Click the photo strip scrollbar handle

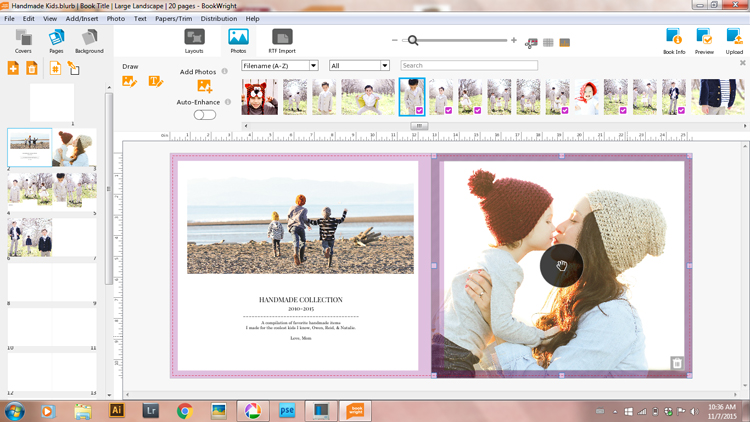pyautogui.click(x=419, y=126)
